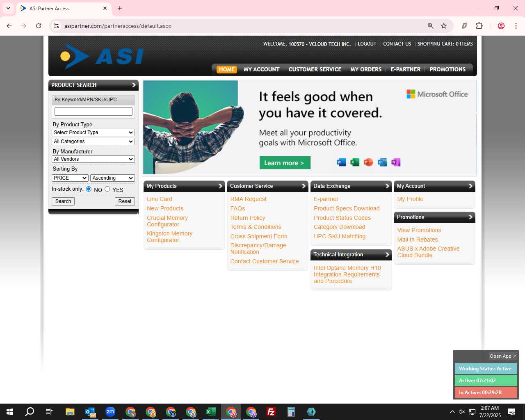Open the browser extensions puzzle icon
Viewport: 525px width, 420px height.
coord(479,26)
